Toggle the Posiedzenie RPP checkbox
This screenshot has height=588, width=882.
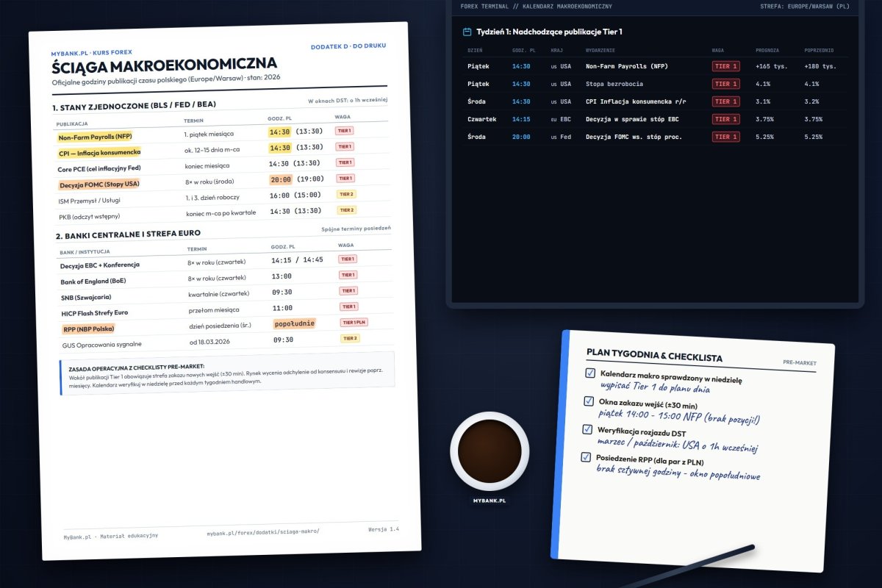click(x=586, y=457)
